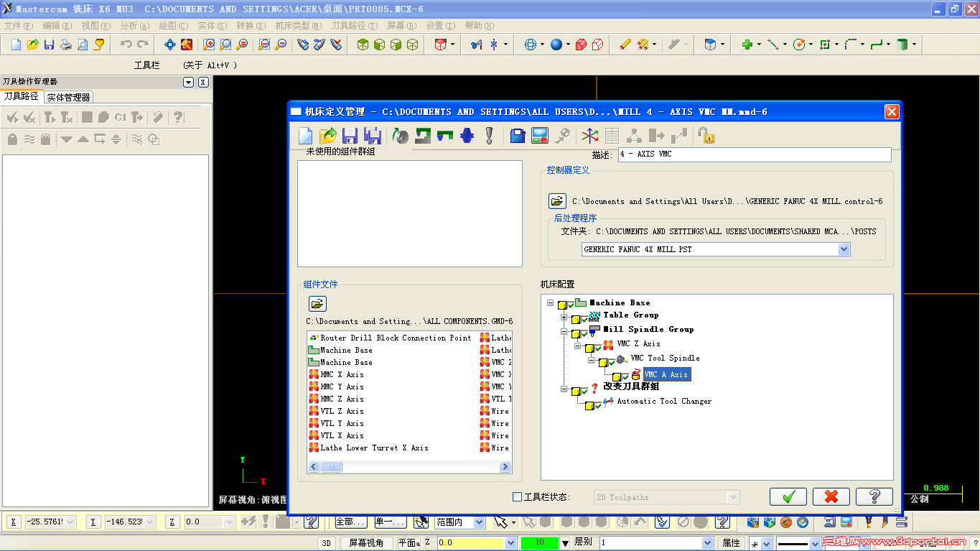Click the 描述 description field
The image size is (980, 551).
click(x=755, y=154)
